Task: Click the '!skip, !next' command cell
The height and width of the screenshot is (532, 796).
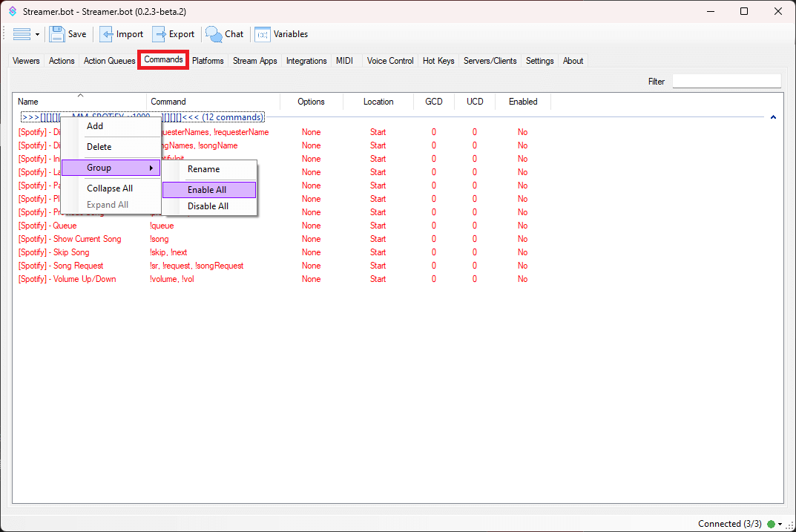Action: click(x=168, y=252)
